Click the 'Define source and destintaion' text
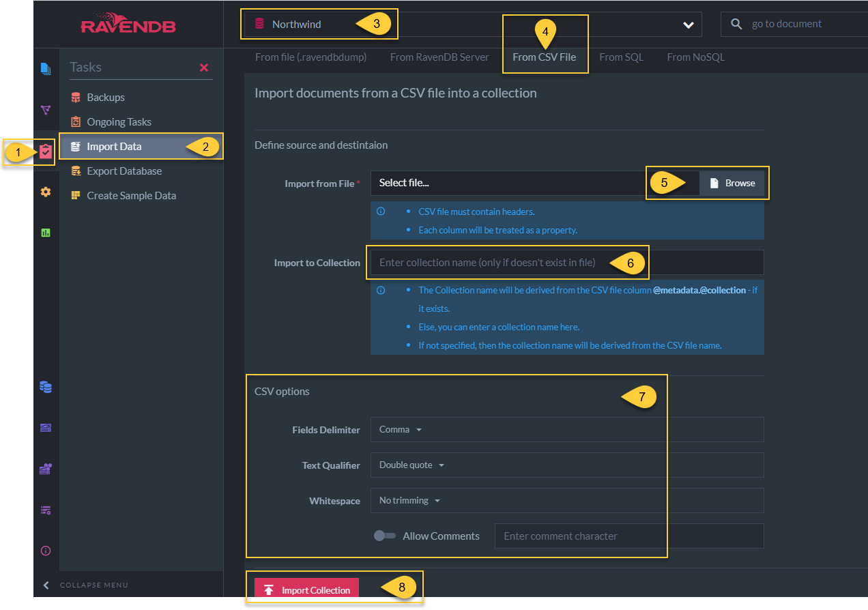The image size is (868, 610). 321,145
